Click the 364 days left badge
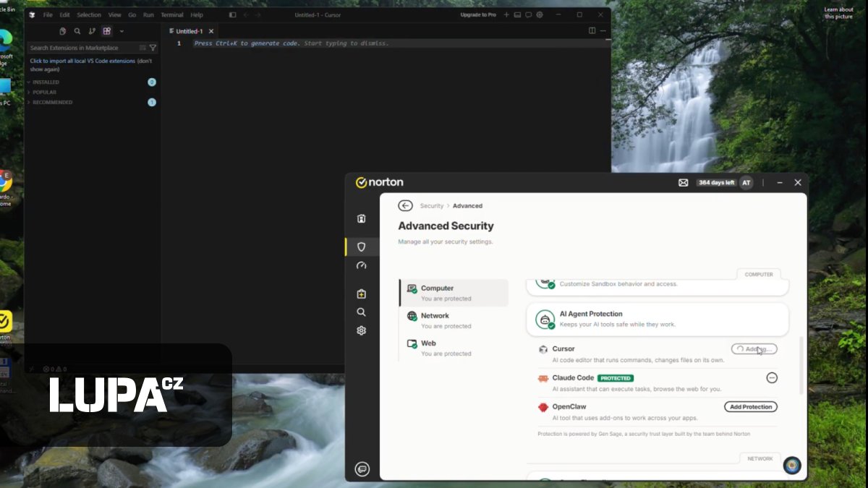 point(716,183)
